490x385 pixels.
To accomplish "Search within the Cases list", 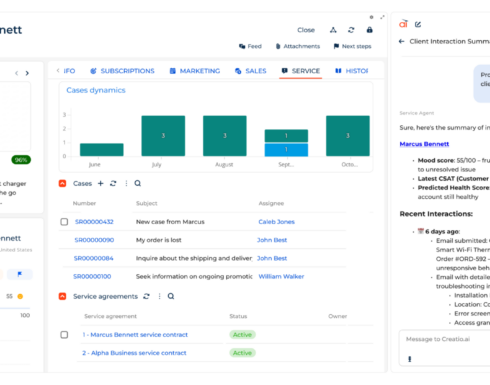I will tap(138, 183).
